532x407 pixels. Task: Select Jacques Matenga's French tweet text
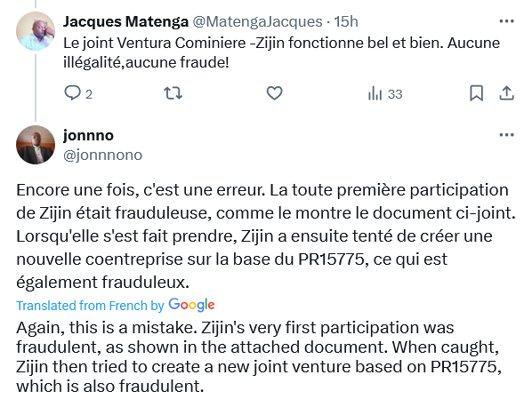281,52
